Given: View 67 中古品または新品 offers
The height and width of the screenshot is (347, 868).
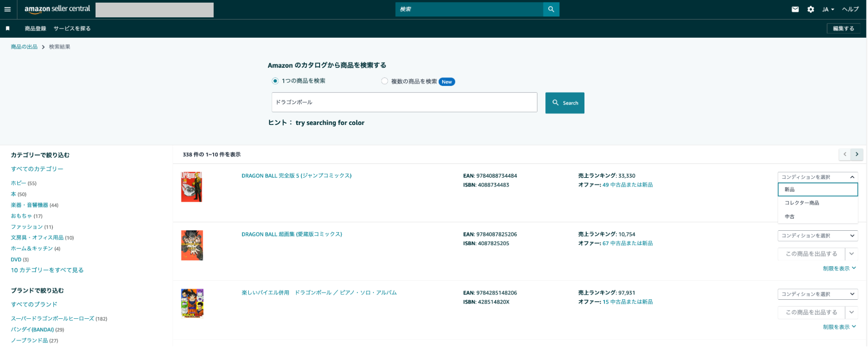Looking at the screenshot, I should click(627, 243).
